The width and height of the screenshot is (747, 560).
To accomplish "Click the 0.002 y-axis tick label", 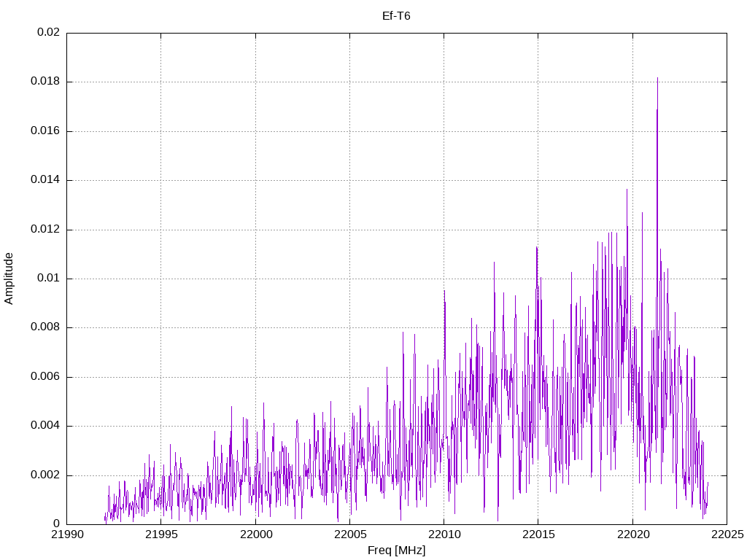I will click(x=46, y=475).
